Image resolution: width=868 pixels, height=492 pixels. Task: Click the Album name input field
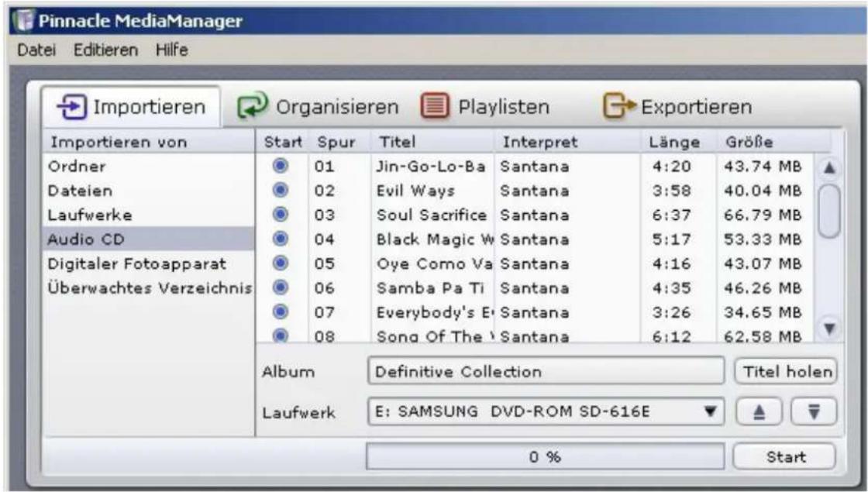[x=546, y=371]
